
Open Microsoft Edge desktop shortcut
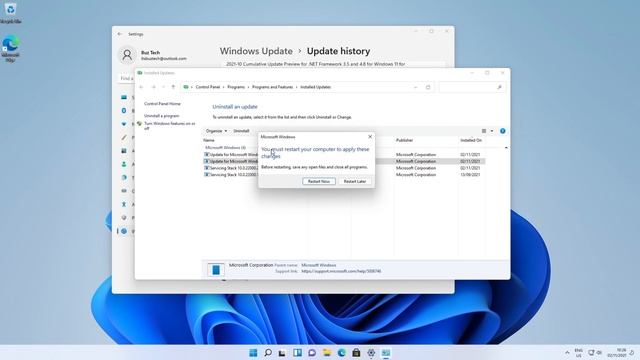coord(10,49)
